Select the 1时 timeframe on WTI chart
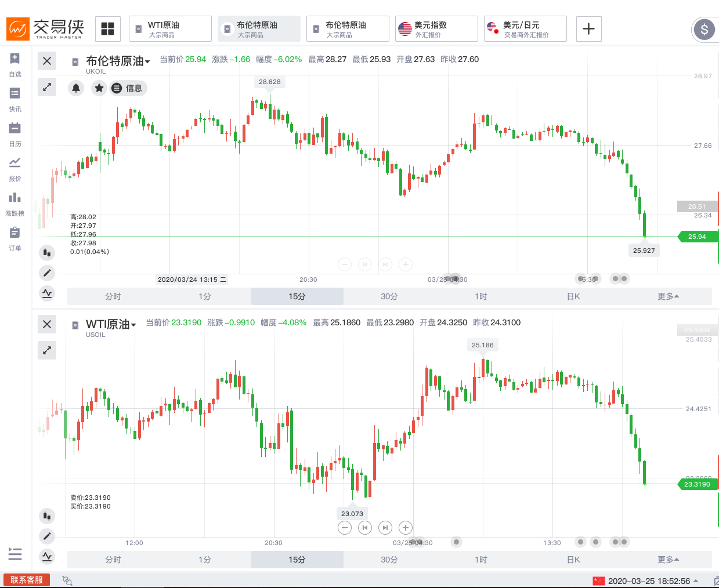The height and width of the screenshot is (588, 719). pos(481,560)
